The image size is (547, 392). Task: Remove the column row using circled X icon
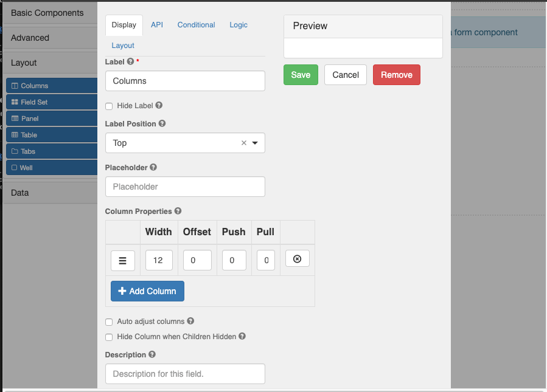pyautogui.click(x=297, y=258)
